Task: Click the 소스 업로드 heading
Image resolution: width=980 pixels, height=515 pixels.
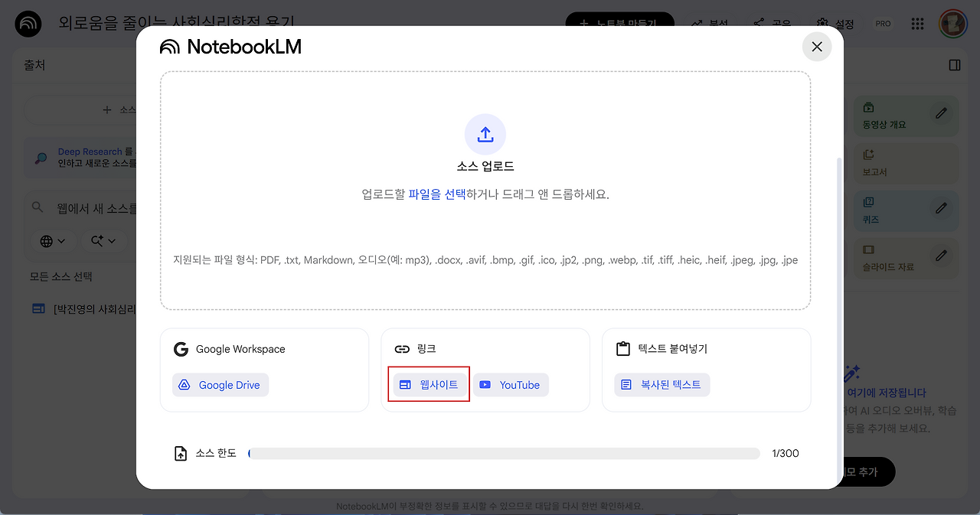Action: (485, 166)
